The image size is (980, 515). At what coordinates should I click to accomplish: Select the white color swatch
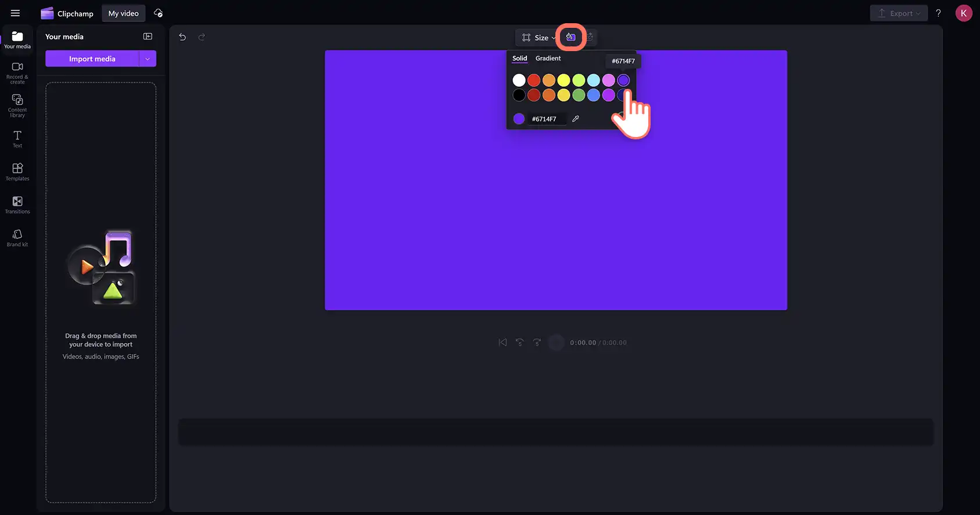pyautogui.click(x=519, y=80)
